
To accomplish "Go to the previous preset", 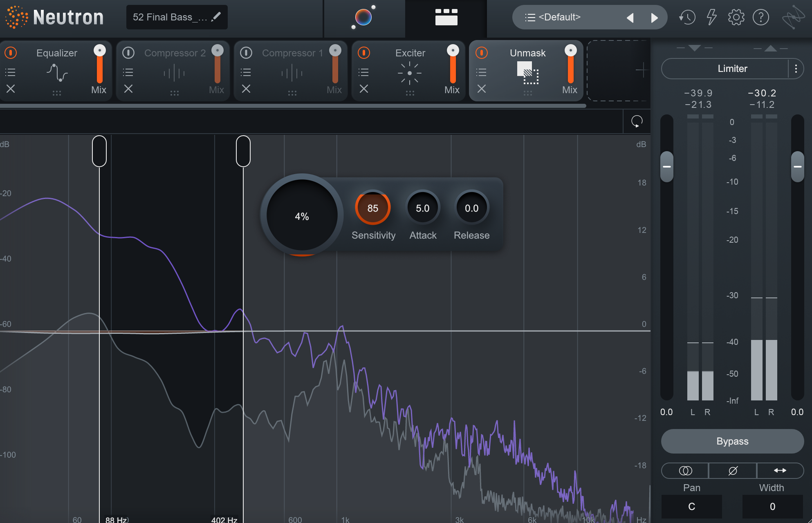I will pyautogui.click(x=630, y=18).
